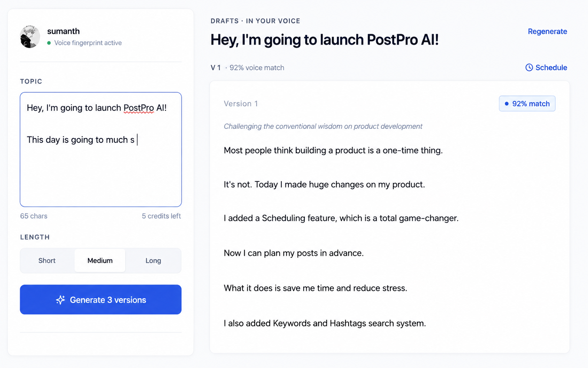Viewport: 588px width, 368px height.
Task: Click the italic line 'Challenging the conventional wisdom on product development'
Action: [x=323, y=126]
